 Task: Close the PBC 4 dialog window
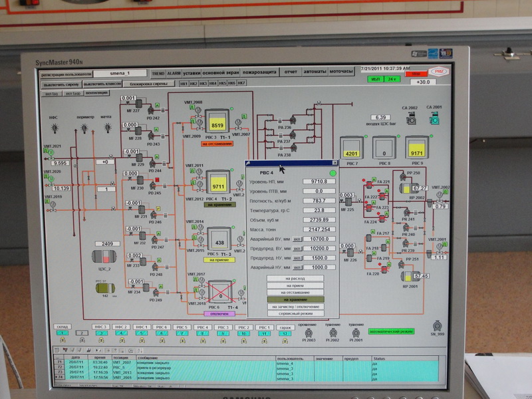pyautogui.click(x=335, y=163)
